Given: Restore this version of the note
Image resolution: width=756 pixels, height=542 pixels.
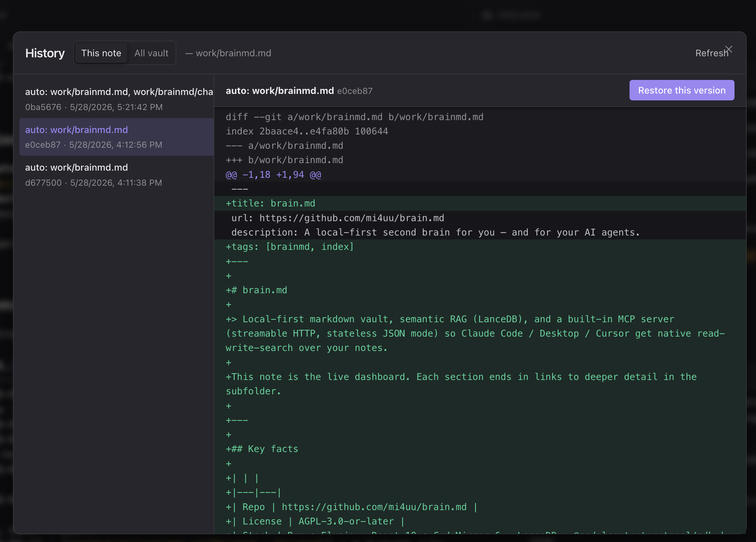Looking at the screenshot, I should (x=681, y=90).
